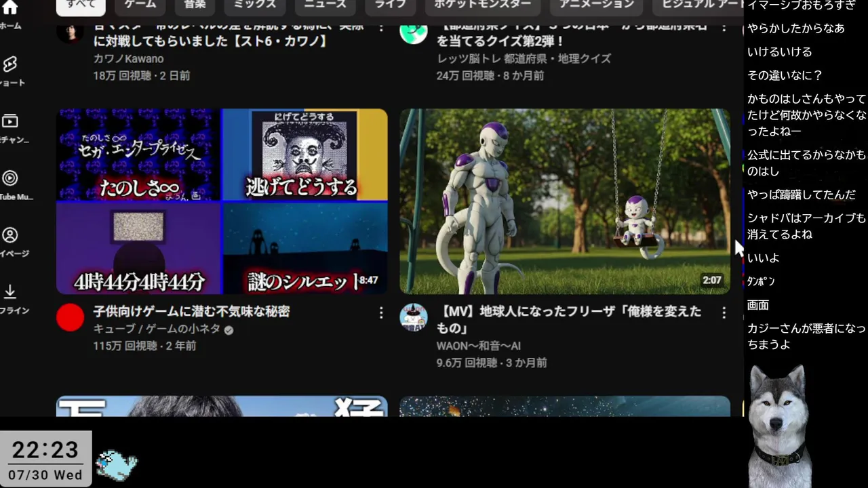The image size is (868, 488).
Task: Click the 9.6万 回視聴・3 か月前 text
Action: tap(492, 363)
